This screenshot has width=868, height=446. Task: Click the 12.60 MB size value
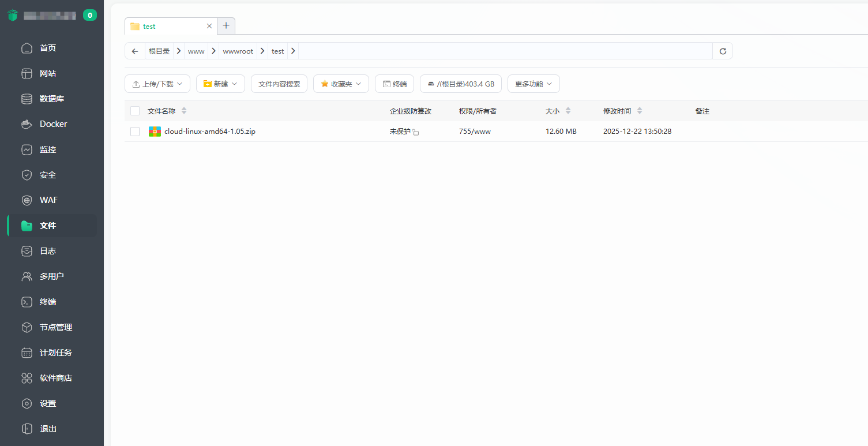pos(561,132)
